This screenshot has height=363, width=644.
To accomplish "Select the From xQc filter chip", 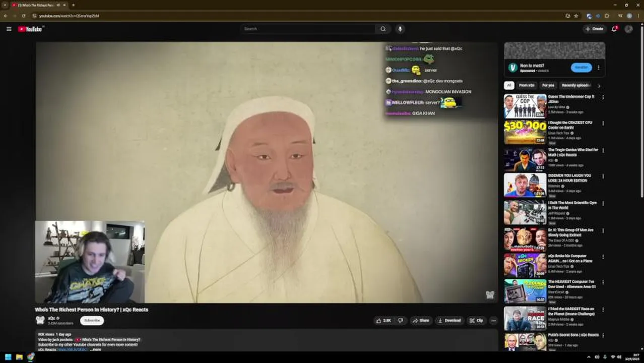I will [527, 85].
